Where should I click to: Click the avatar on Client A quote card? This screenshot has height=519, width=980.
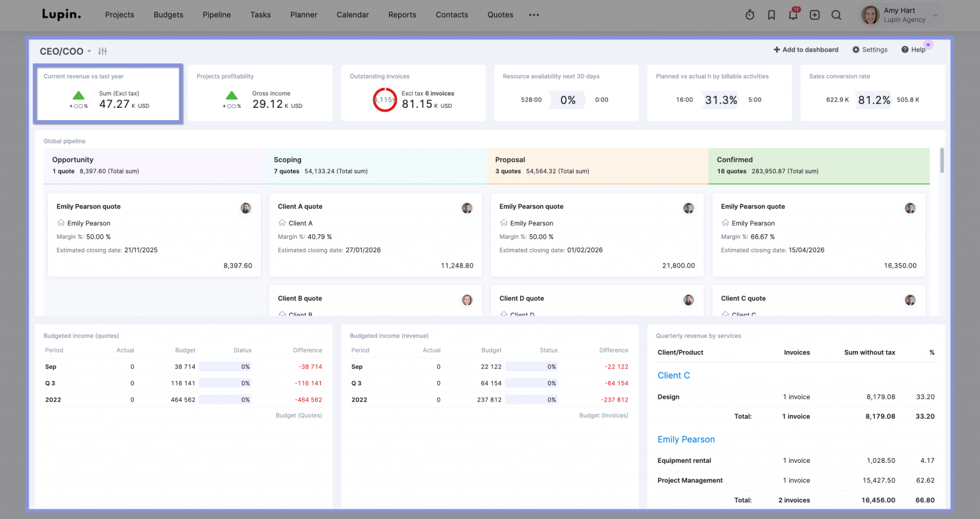pyautogui.click(x=467, y=207)
